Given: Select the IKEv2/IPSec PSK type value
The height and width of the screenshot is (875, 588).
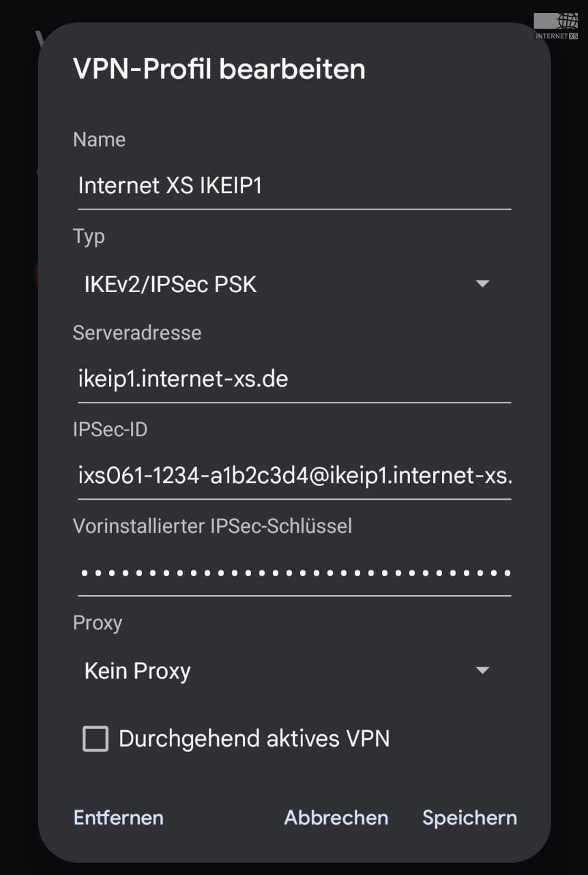Looking at the screenshot, I should pos(171,284).
